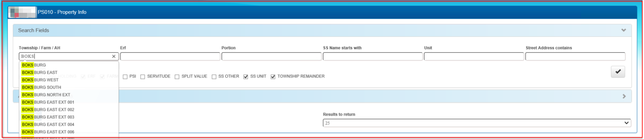Pick BOKSBURG WEST from autocomplete list
The width and height of the screenshot is (644, 139).
coord(40,80)
